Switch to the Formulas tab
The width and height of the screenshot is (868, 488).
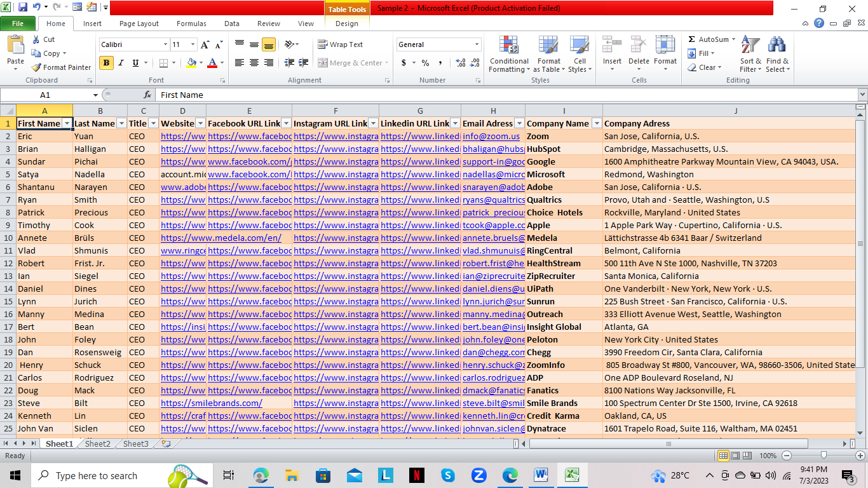click(x=191, y=24)
